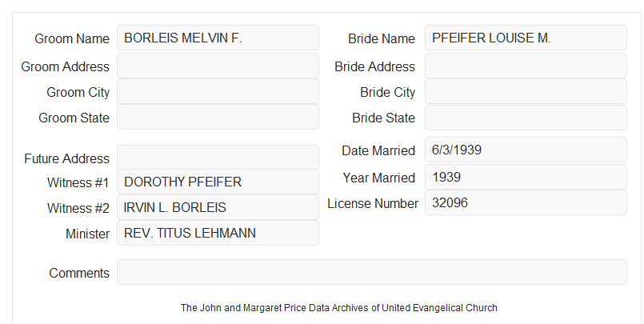The image size is (644, 324).
Task: Focus the Bride State input
Action: pyautogui.click(x=526, y=118)
